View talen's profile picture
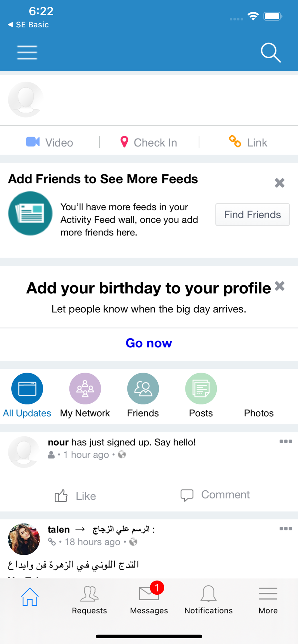 click(24, 539)
